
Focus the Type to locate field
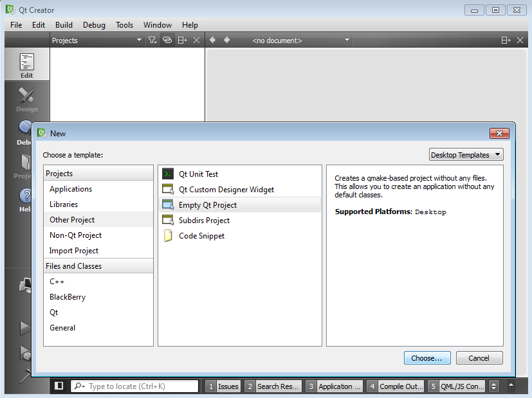[134, 386]
